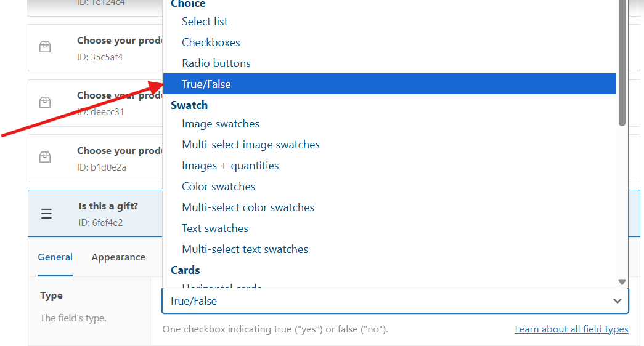This screenshot has width=644, height=346.
Task: Select the Select list option
Action: point(205,22)
